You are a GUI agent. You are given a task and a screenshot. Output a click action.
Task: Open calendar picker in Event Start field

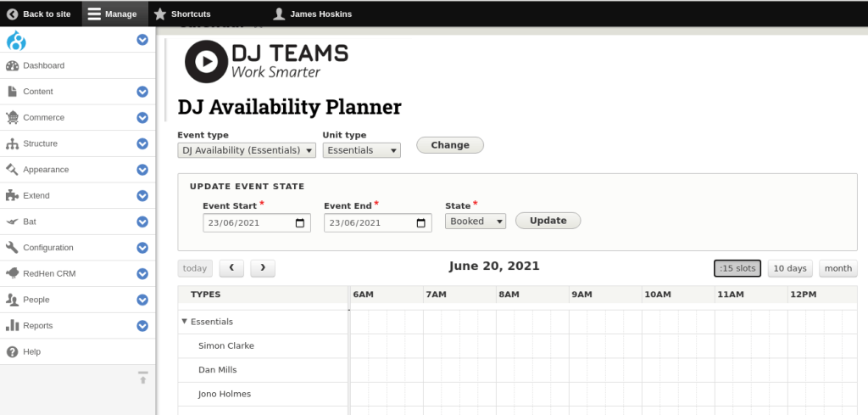point(300,222)
